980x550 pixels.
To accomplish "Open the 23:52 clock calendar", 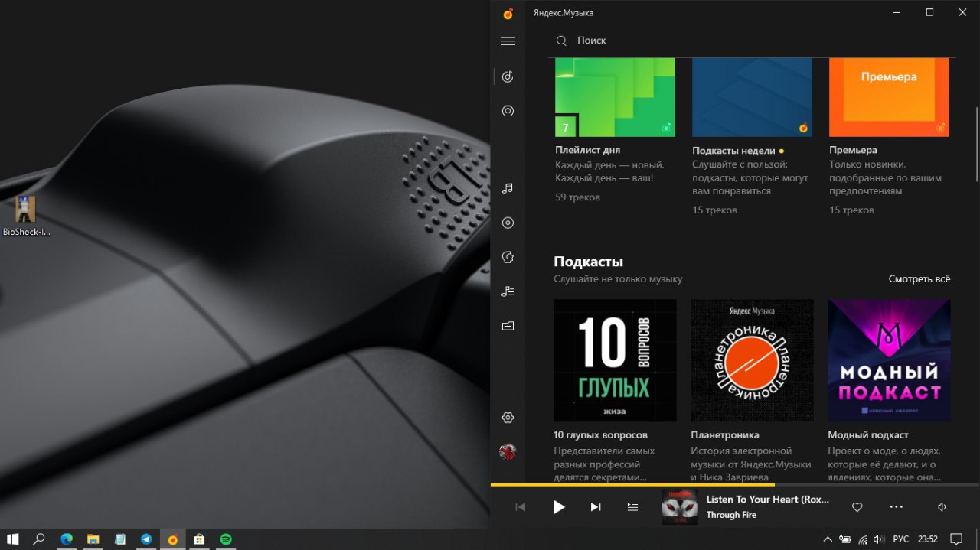I will [927, 539].
